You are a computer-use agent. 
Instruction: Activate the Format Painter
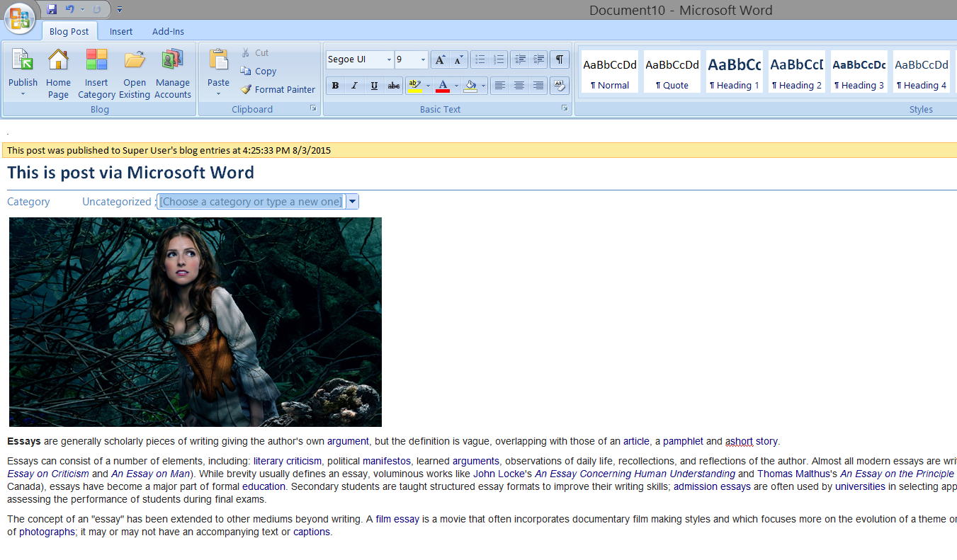[278, 89]
